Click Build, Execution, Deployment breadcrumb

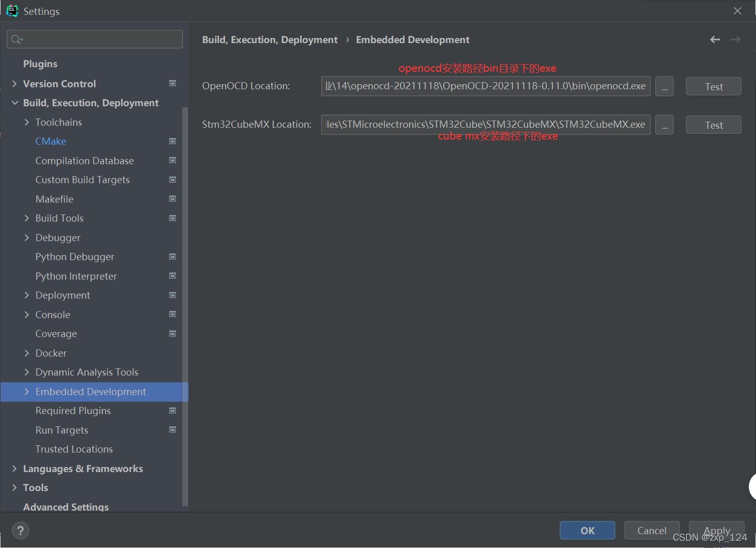coord(270,40)
